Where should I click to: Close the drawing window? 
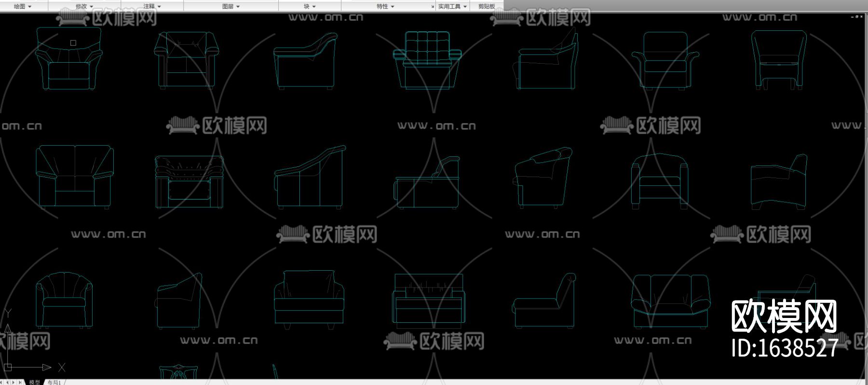861,17
